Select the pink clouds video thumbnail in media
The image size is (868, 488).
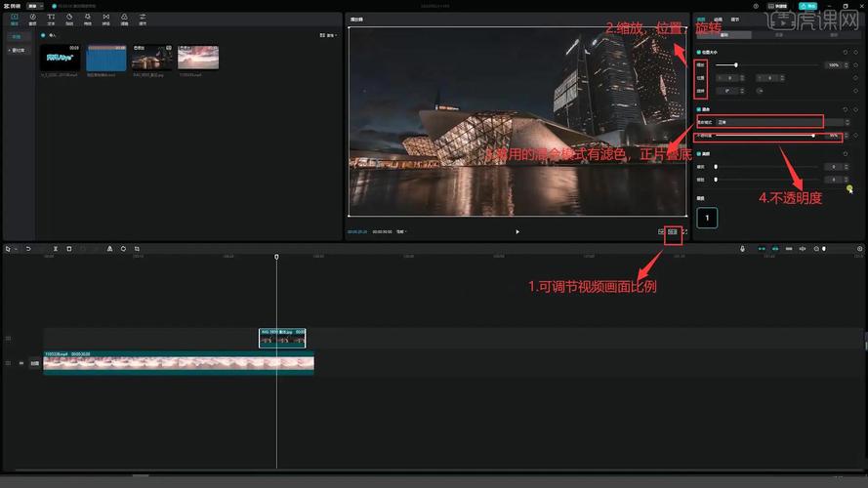(198, 58)
